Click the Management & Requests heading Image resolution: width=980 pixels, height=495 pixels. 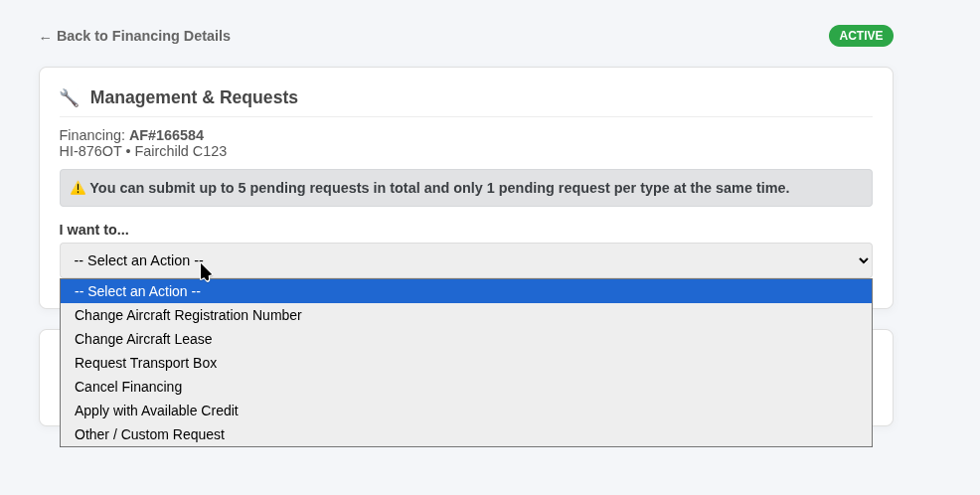click(x=194, y=97)
